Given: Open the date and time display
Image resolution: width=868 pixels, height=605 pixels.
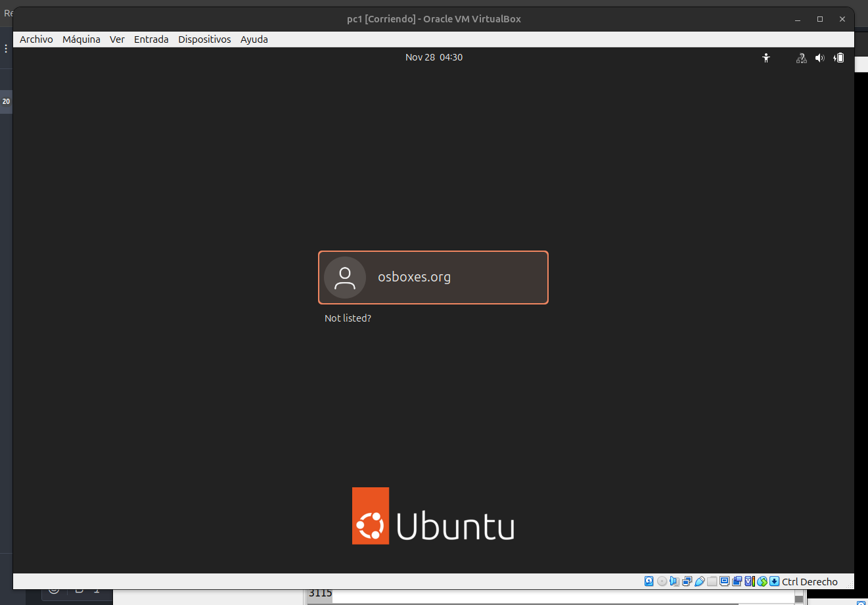Looking at the screenshot, I should click(x=434, y=57).
